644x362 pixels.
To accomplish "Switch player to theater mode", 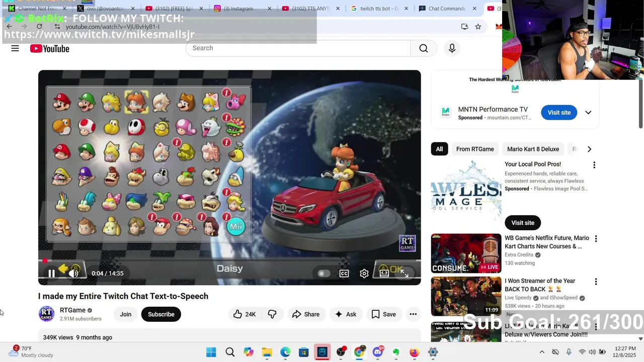I will 384,274.
